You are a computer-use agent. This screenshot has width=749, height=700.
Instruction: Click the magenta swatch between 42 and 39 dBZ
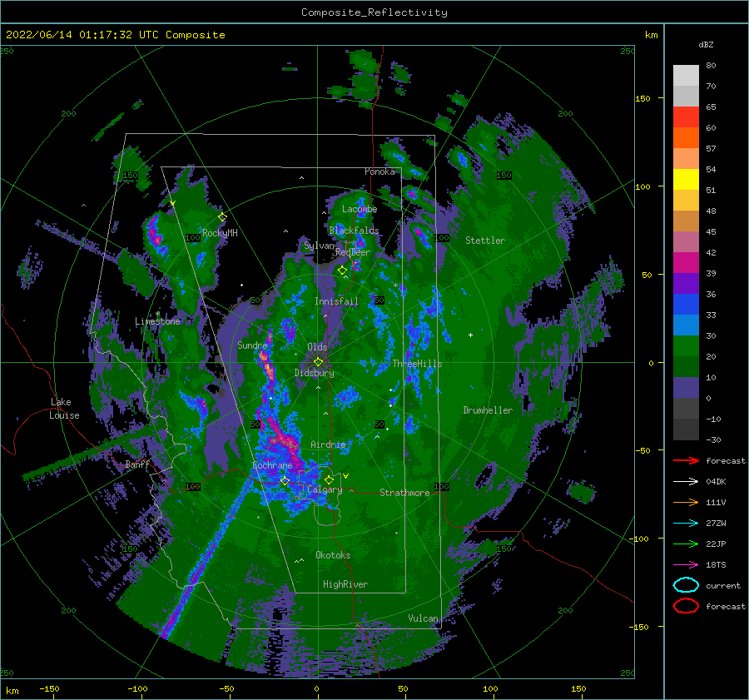[686, 263]
